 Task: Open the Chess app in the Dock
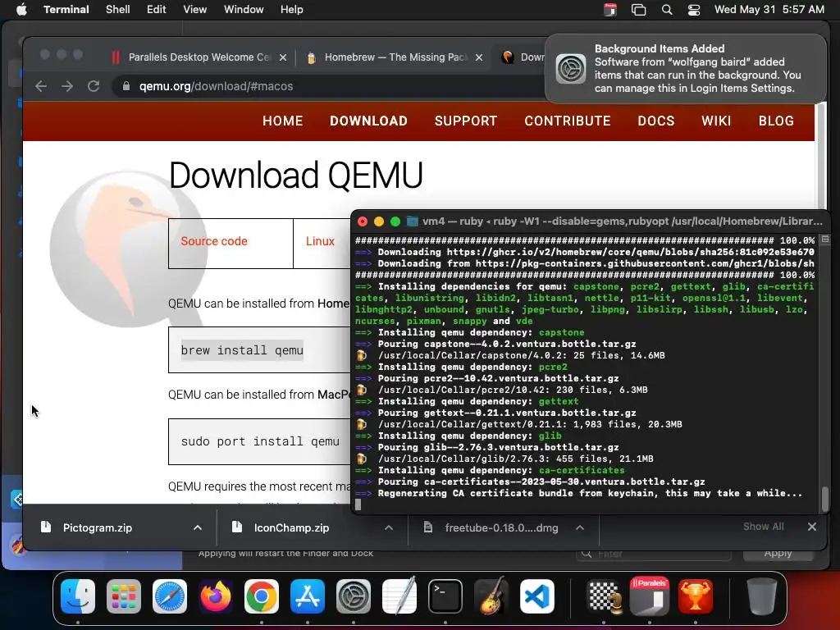tap(605, 596)
